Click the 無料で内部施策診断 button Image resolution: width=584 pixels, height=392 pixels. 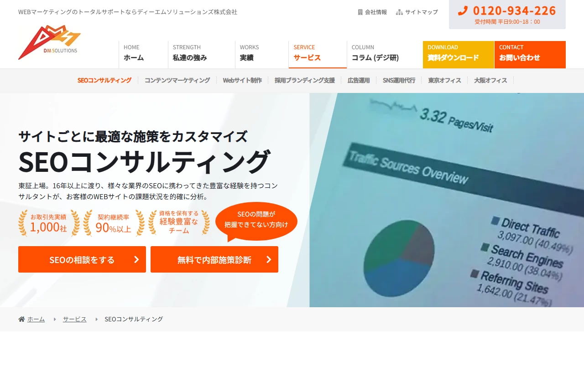(214, 259)
